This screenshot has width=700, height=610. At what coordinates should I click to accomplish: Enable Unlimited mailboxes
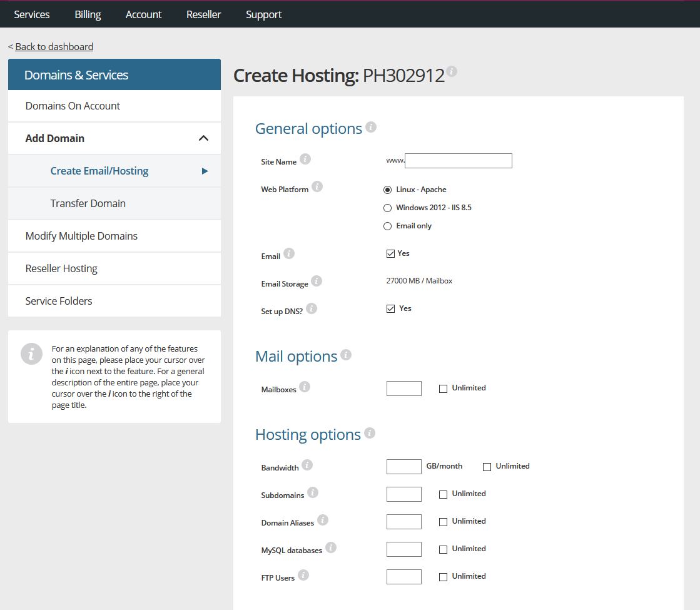coord(443,388)
